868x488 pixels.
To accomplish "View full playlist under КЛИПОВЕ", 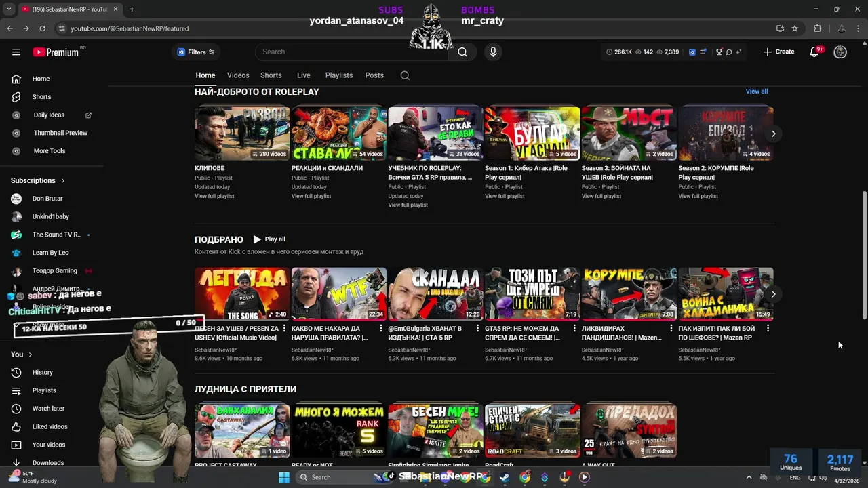I will [214, 196].
